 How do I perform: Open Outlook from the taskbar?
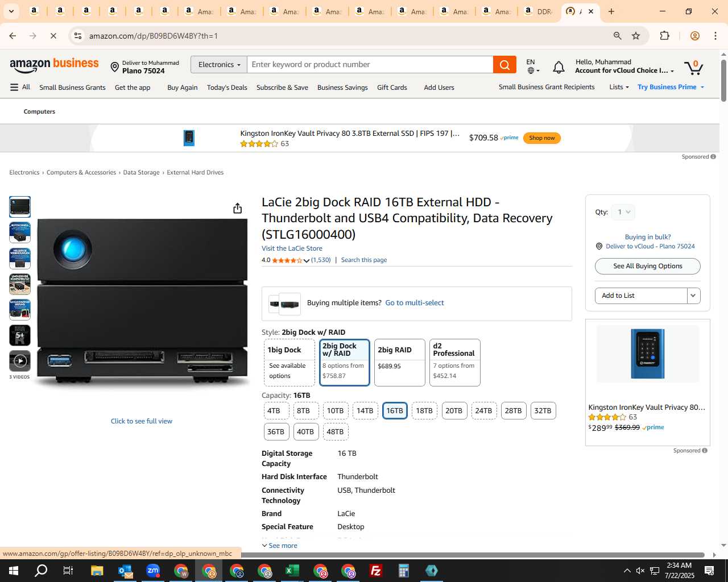[125, 571]
